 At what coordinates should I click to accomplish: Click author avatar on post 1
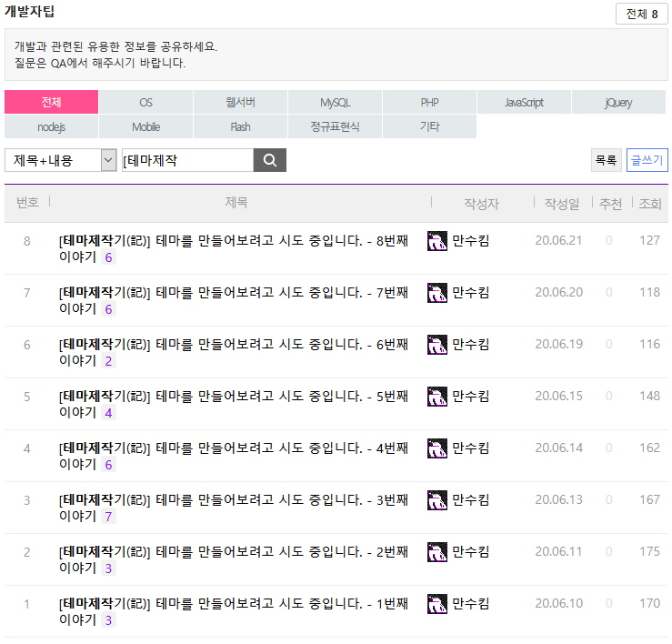(x=437, y=604)
